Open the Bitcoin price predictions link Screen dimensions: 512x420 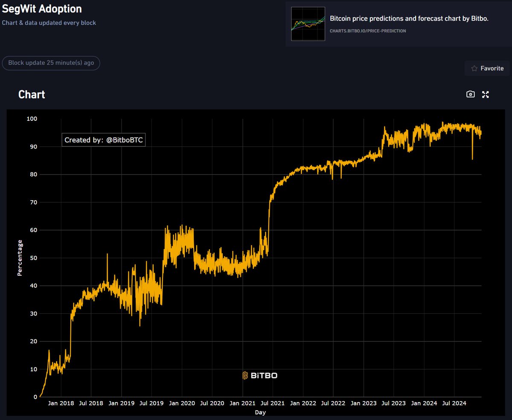click(409, 19)
